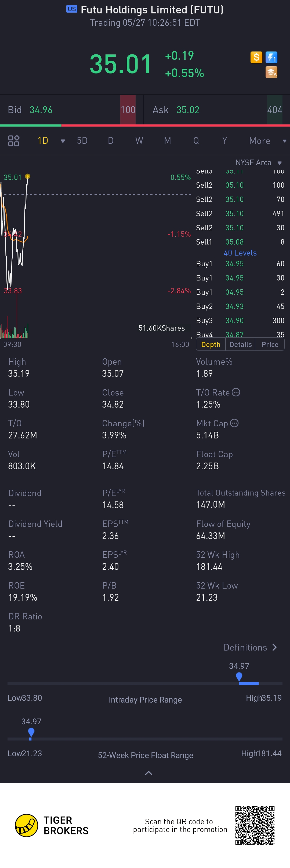290x868 pixels.
Task: Select the Details tab
Action: pyautogui.click(x=240, y=344)
